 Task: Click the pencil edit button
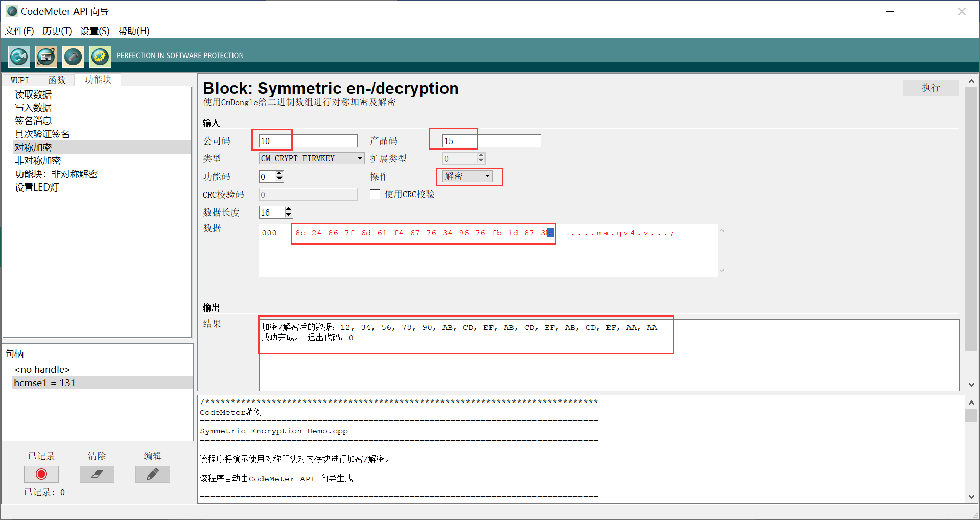click(x=152, y=475)
